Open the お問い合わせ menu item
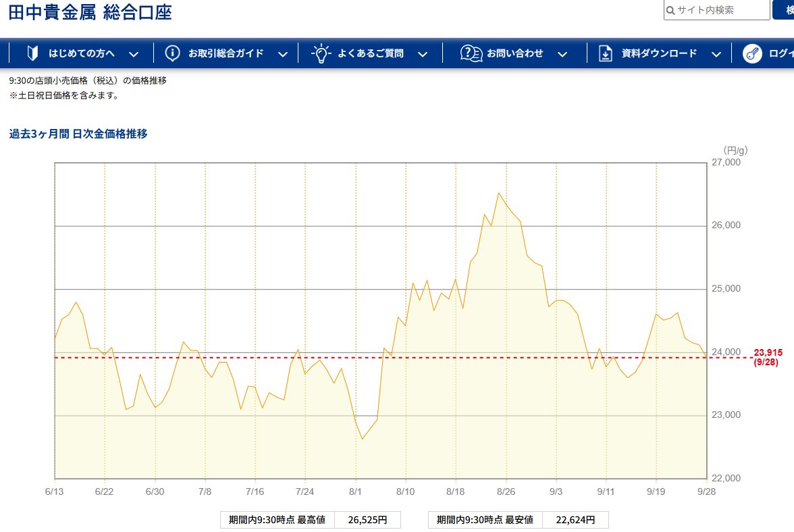This screenshot has width=794, height=532. [514, 53]
